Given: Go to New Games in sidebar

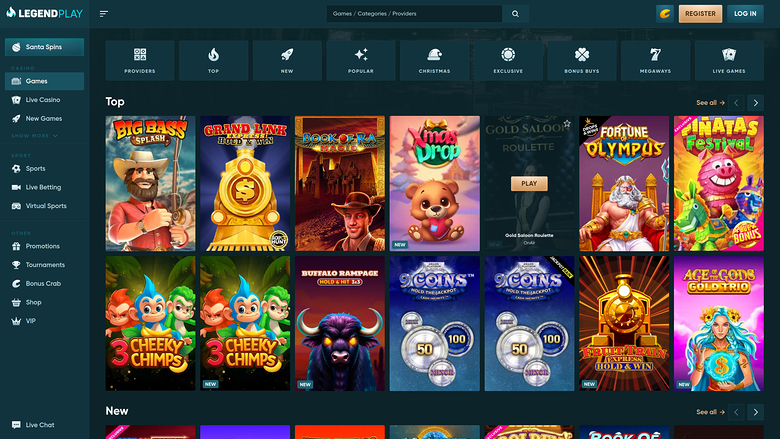Looking at the screenshot, I should pos(44,119).
